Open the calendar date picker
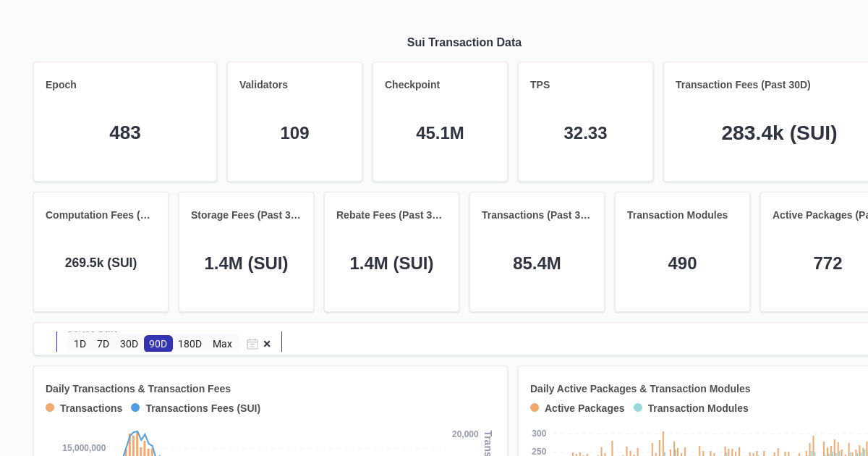 click(x=252, y=344)
